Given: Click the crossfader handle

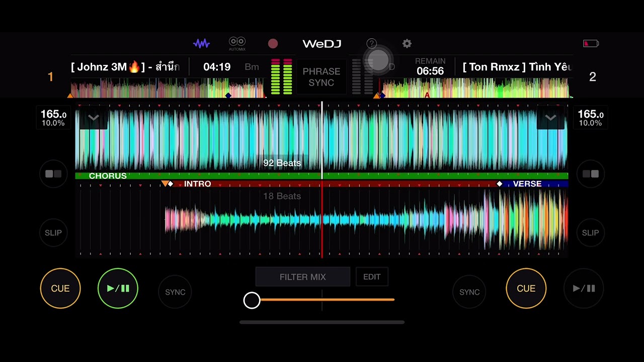Looking at the screenshot, I should pos(252,300).
